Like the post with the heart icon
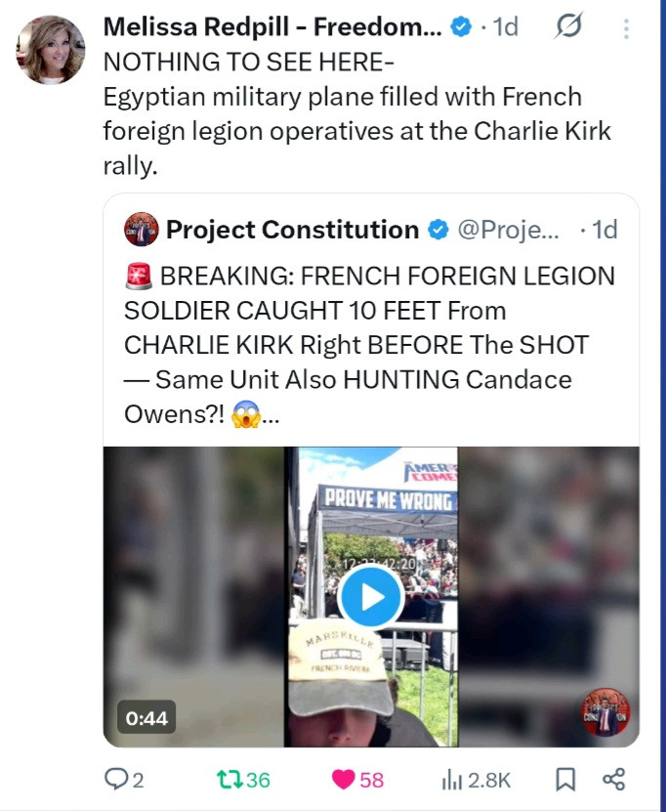This screenshot has height=812, width=666. coord(343,779)
